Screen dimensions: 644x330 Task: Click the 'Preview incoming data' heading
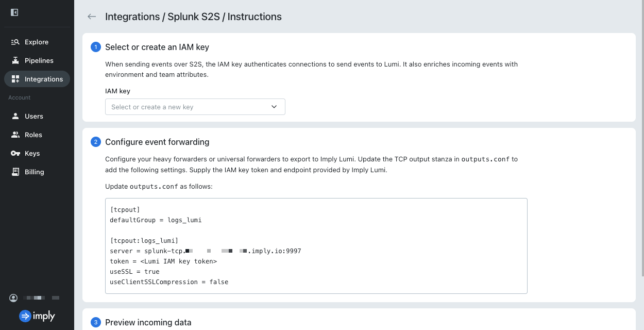point(148,322)
